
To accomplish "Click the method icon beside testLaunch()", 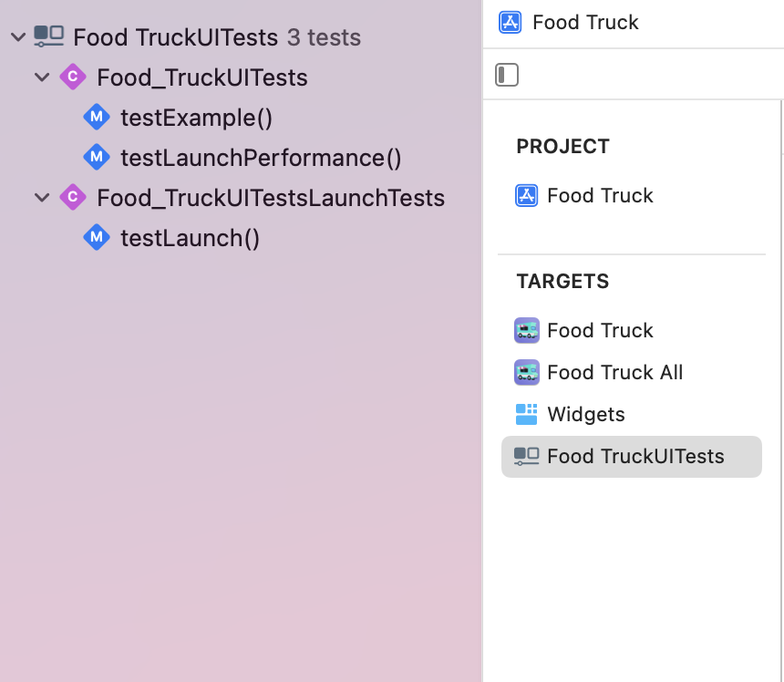I will (97, 237).
